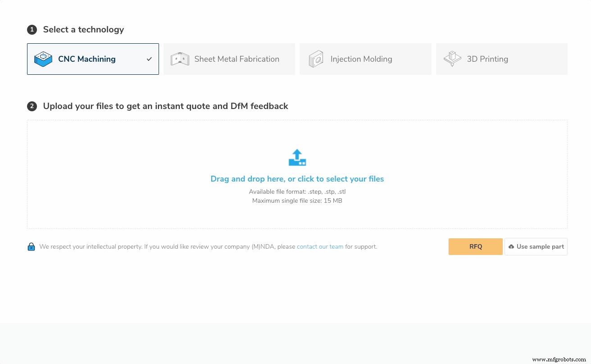
Task: Click the step 1 number badge
Action: (32, 30)
